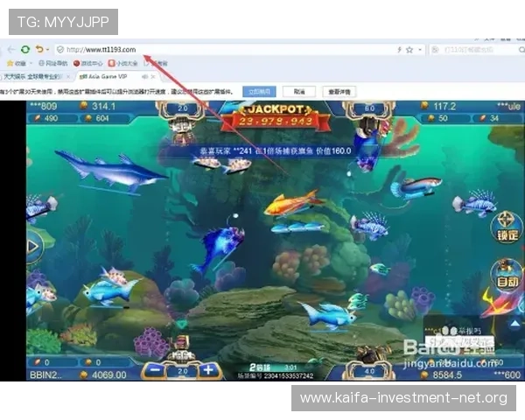
Task: Click the 取消 button in notification bar
Action: pos(299,91)
